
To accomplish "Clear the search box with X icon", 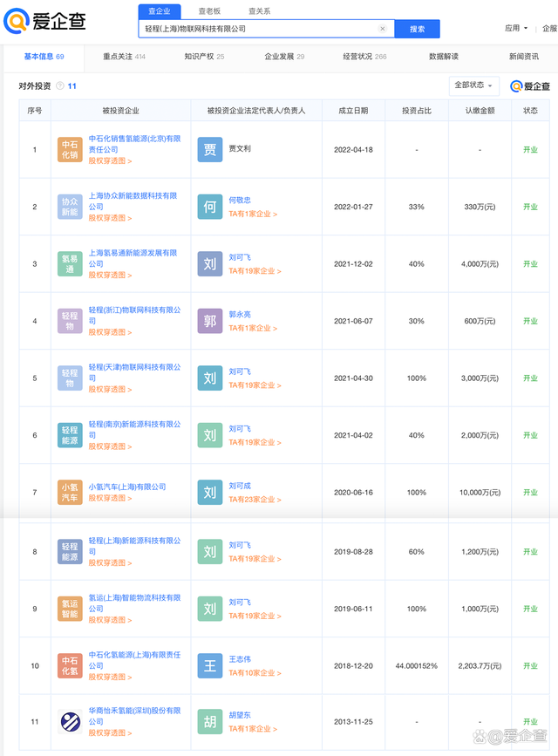I will [383, 29].
